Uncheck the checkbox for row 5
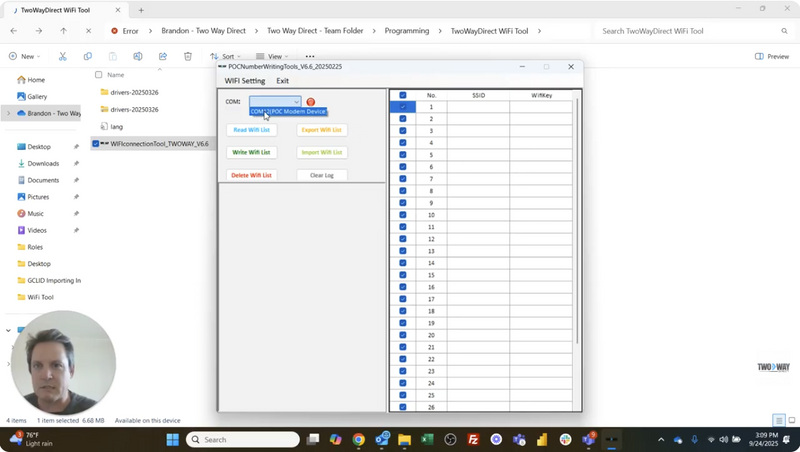The width and height of the screenshot is (800, 452). pyautogui.click(x=403, y=155)
